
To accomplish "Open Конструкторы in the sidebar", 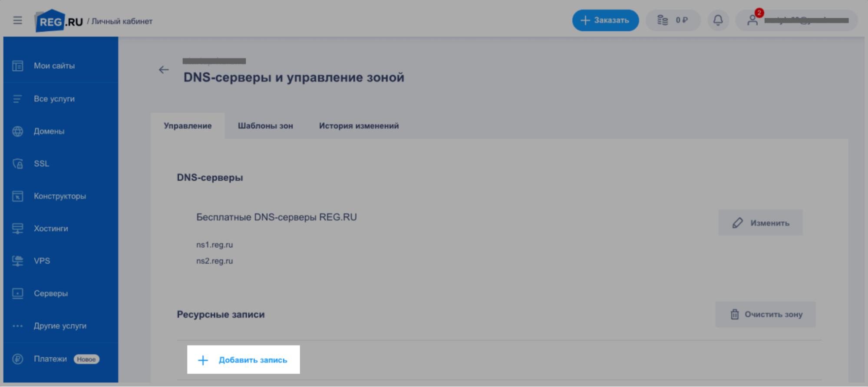I will 61,196.
